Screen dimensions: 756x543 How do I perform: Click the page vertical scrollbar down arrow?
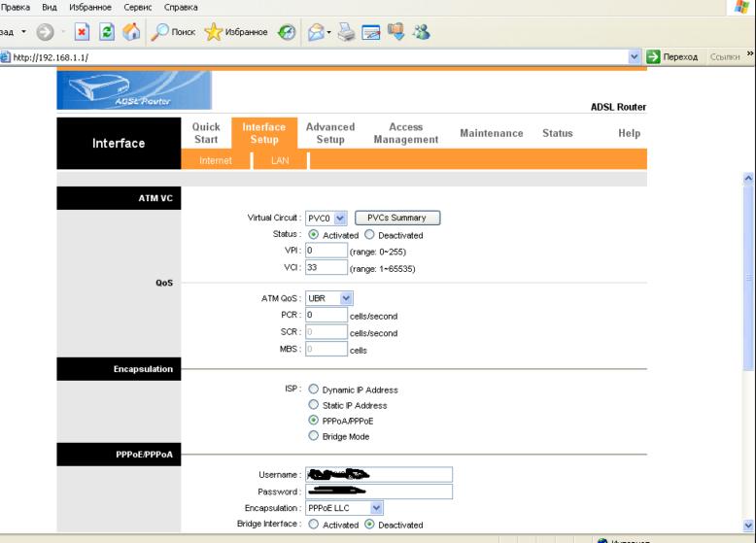748,523
